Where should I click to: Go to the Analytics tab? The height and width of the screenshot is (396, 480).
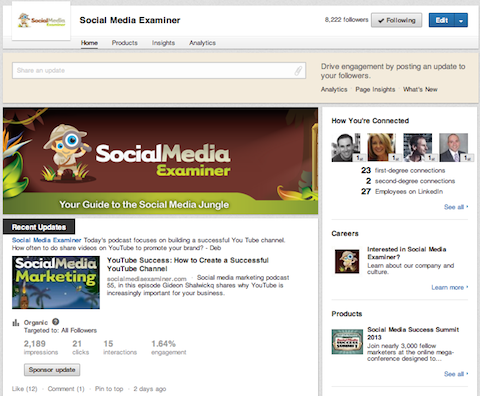pyautogui.click(x=202, y=43)
